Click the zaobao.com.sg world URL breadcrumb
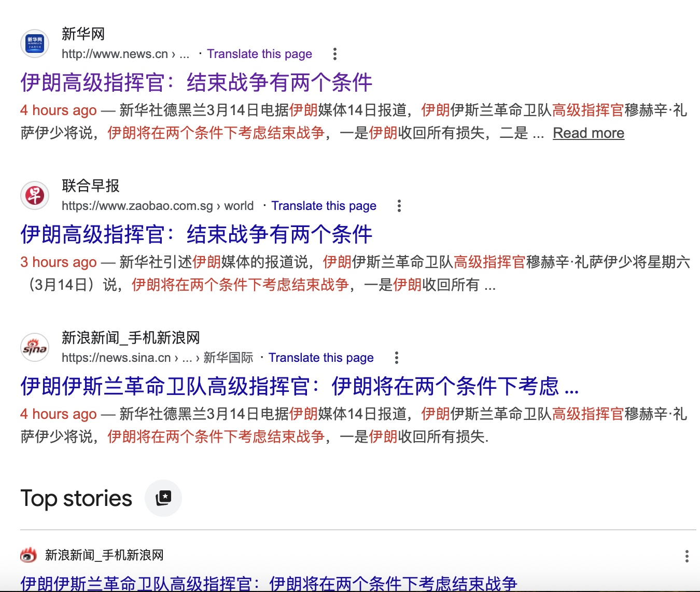This screenshot has height=592, width=700. (x=157, y=206)
